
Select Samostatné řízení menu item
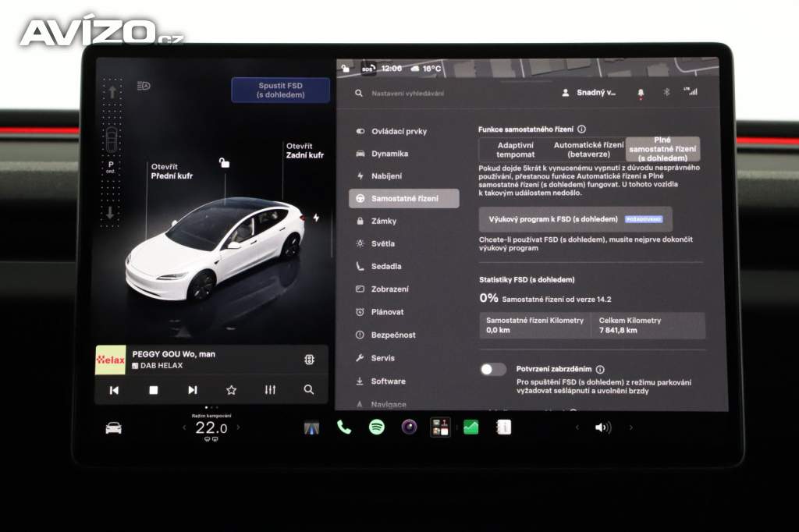[404, 198]
